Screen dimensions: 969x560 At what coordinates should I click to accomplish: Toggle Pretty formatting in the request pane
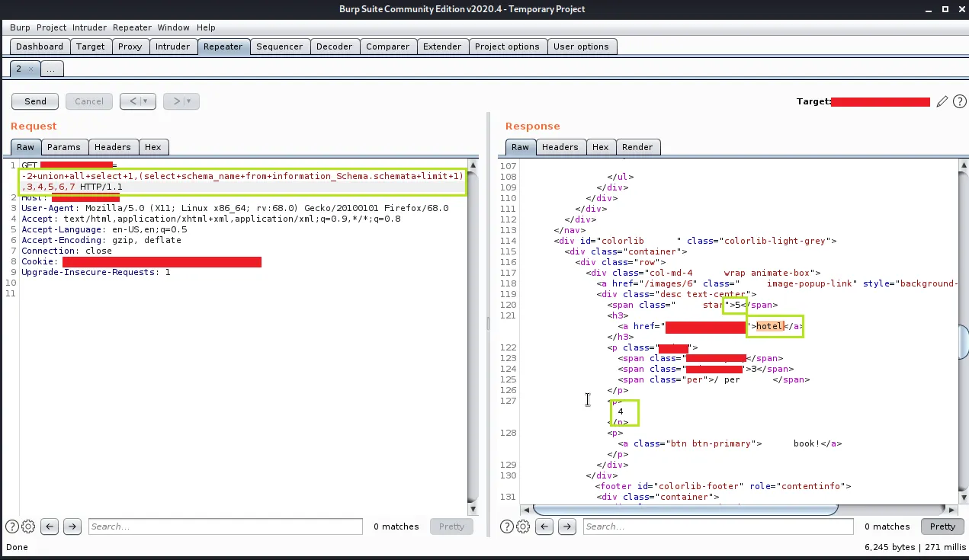tap(451, 526)
